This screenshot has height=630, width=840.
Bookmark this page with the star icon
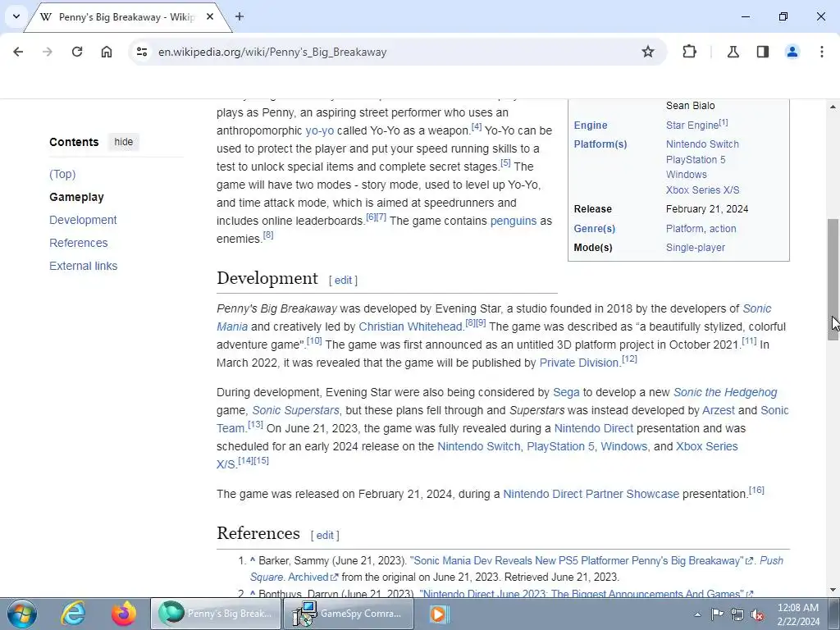[x=648, y=52]
